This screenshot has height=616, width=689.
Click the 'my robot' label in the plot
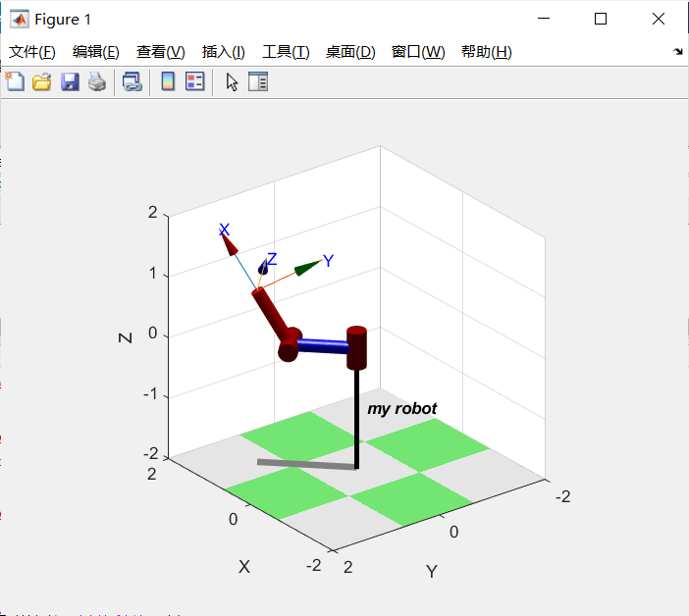[x=402, y=409]
